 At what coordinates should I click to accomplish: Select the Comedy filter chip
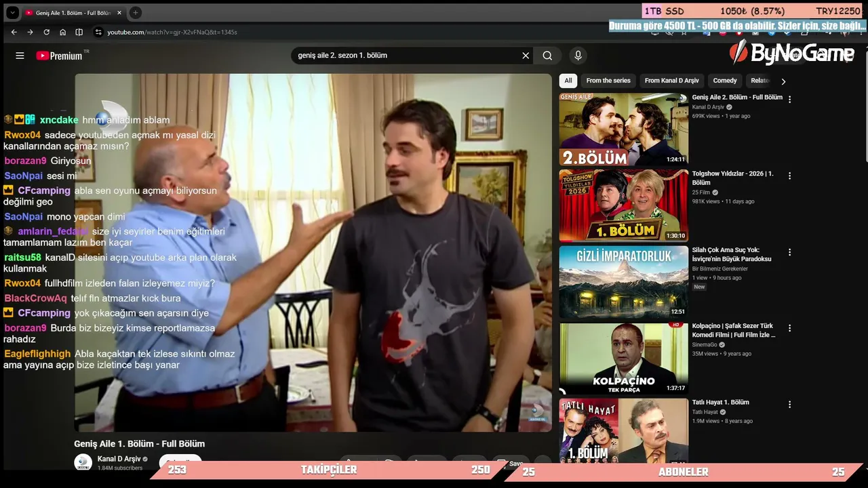(x=725, y=81)
